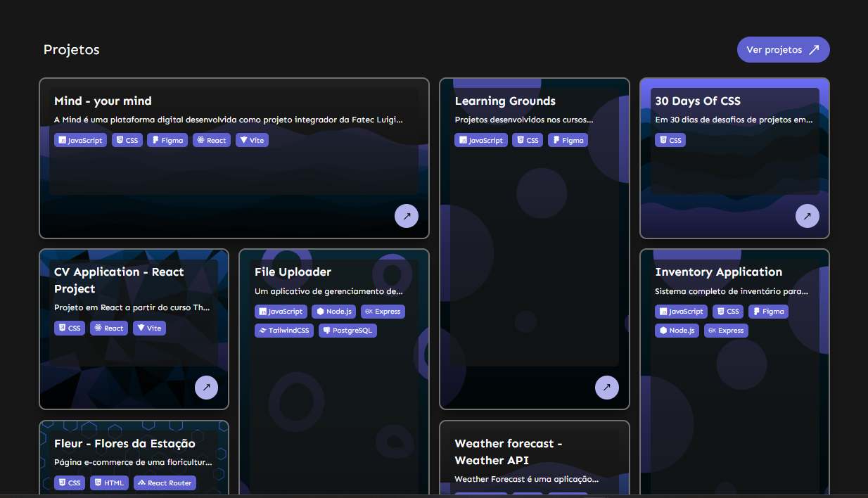The height and width of the screenshot is (498, 868).
Task: Click the Ver projetos button
Action: [x=784, y=50]
